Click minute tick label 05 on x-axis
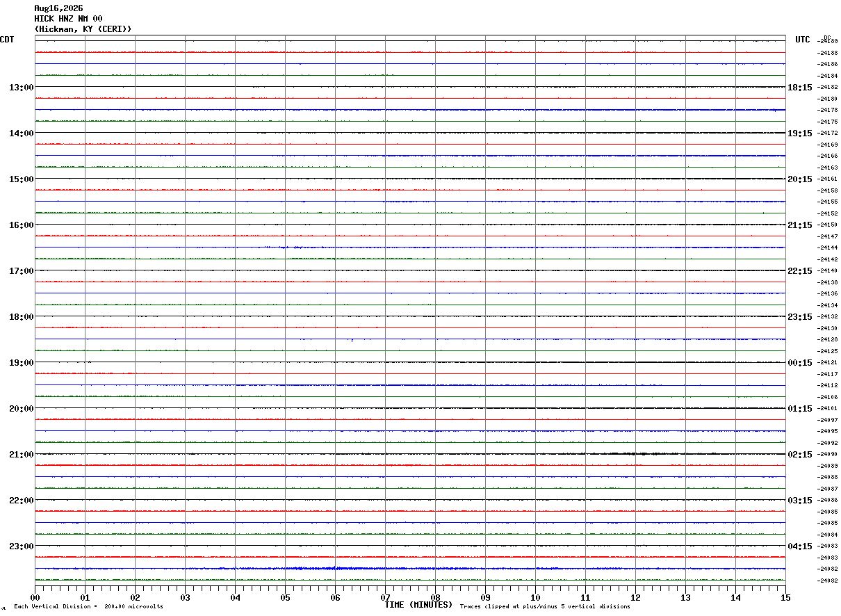 pyautogui.click(x=285, y=597)
